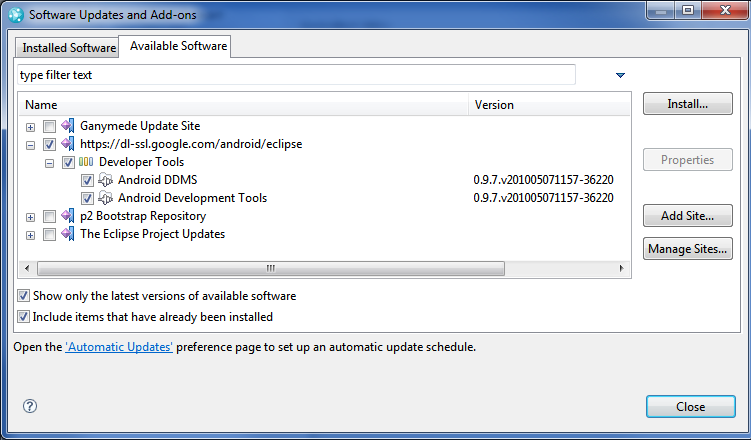Click the Install... button
751x440 pixels.
(x=688, y=104)
